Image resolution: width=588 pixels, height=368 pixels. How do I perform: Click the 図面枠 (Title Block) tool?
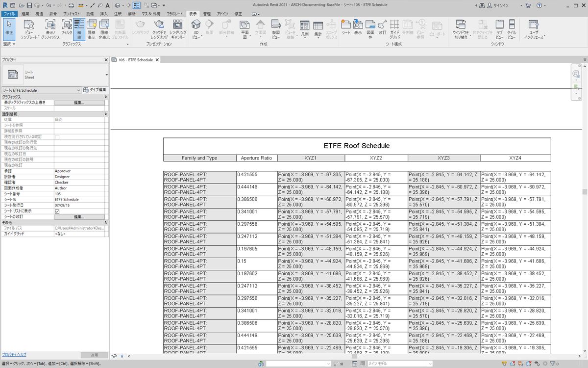click(370, 29)
